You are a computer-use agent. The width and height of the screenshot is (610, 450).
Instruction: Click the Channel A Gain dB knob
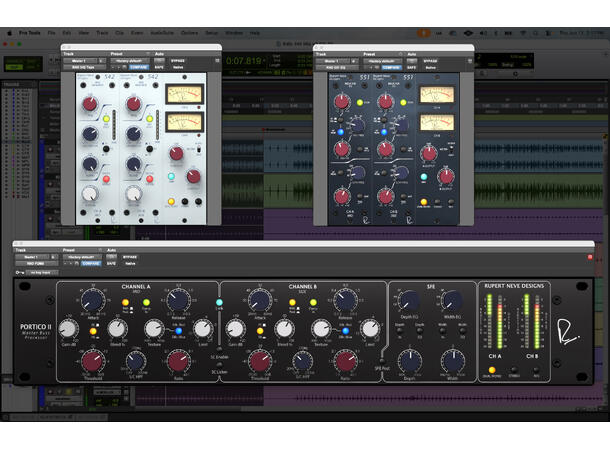[x=68, y=329]
